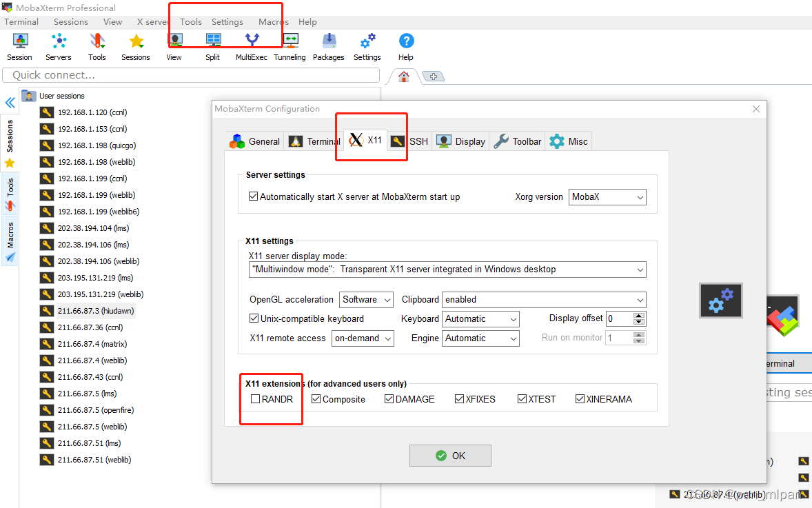Click the User sessions folder icon
This screenshot has width=812, height=508.
[x=29, y=96]
